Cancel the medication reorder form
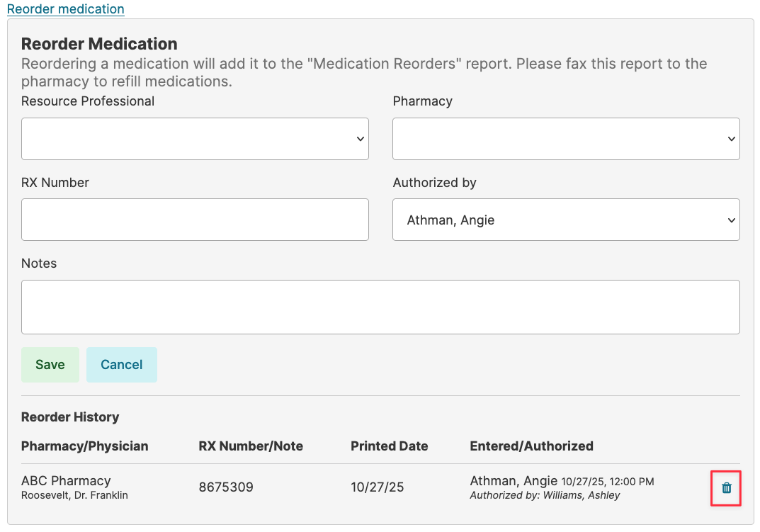 coord(121,365)
